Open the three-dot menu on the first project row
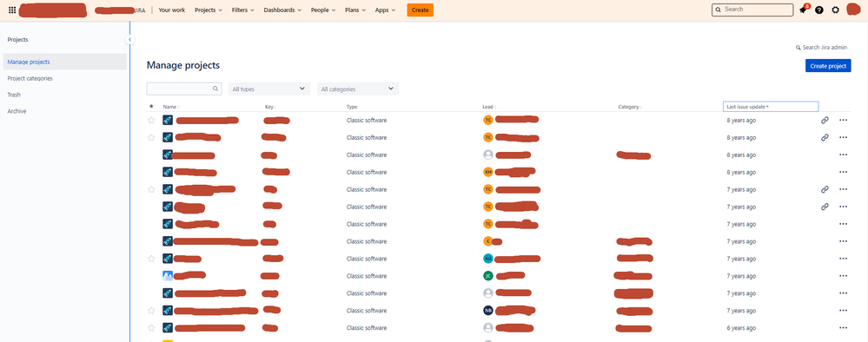 click(844, 120)
